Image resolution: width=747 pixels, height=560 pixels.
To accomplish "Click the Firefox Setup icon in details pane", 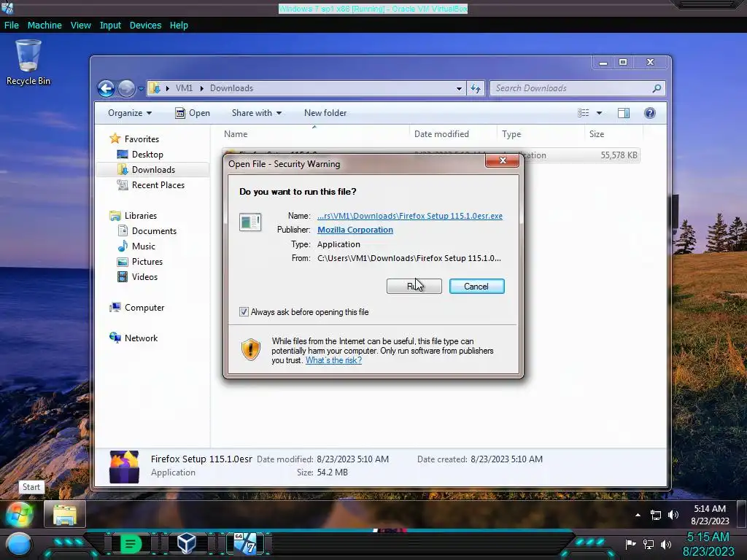I will click(x=124, y=467).
